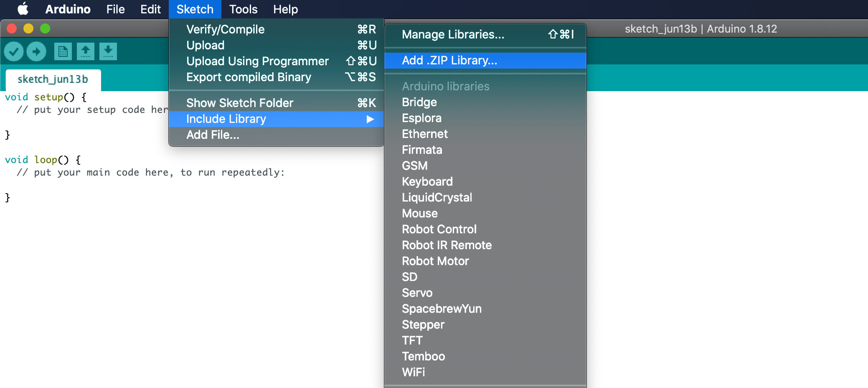
Task: Open a new sketch via the New icon
Action: click(x=63, y=51)
